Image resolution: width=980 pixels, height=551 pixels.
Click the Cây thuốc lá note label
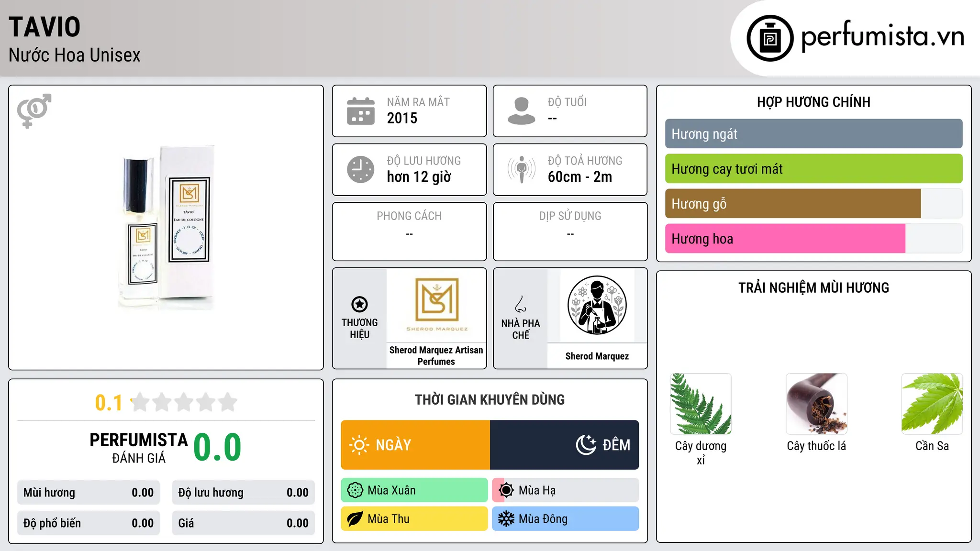point(816,446)
